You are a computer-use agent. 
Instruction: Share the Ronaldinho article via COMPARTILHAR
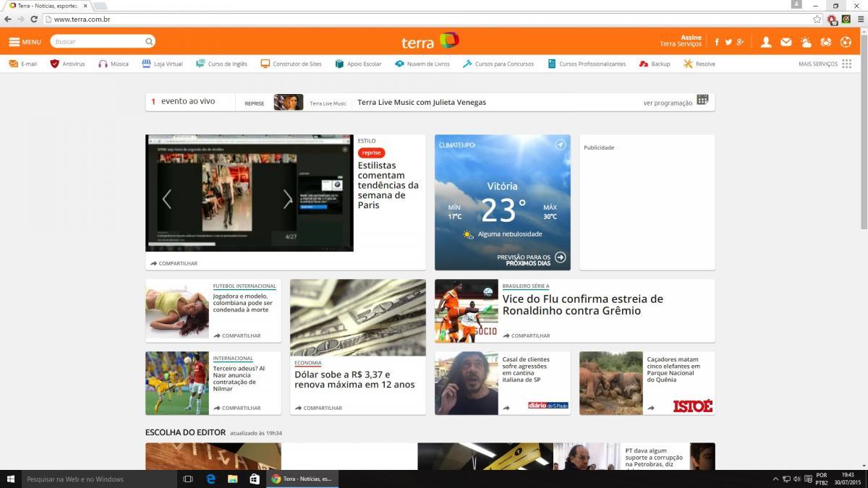[527, 335]
